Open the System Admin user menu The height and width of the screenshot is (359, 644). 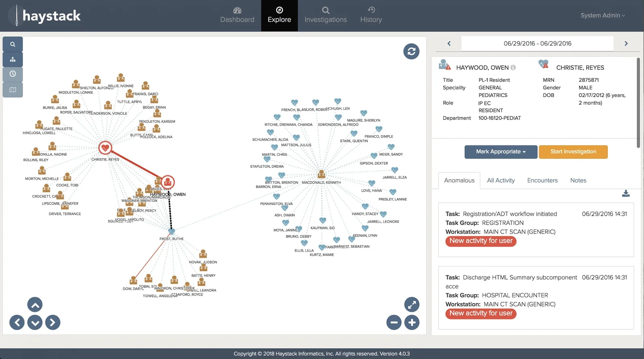coord(603,16)
